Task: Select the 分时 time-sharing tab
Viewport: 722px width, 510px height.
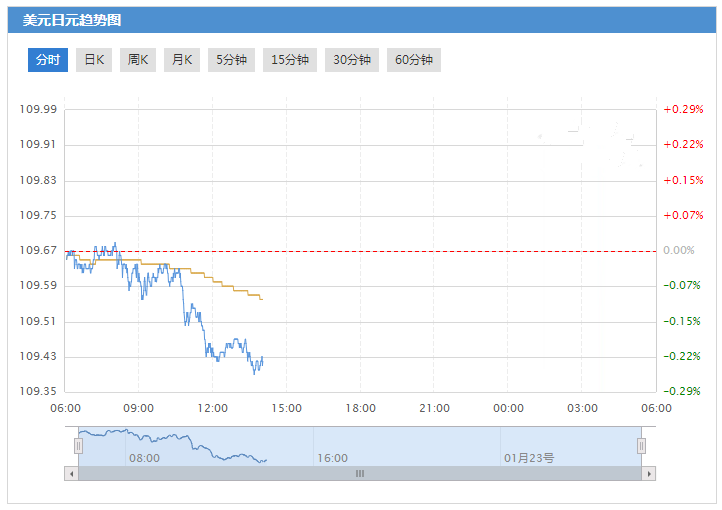Action: [x=48, y=60]
